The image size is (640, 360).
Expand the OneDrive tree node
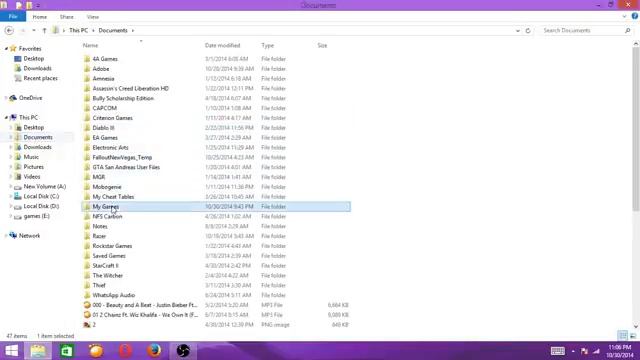[6, 98]
